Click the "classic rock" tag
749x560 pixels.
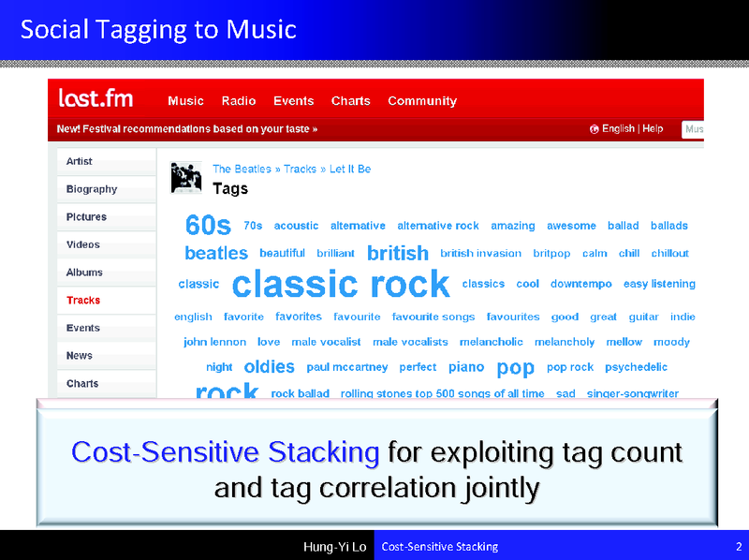(x=341, y=284)
